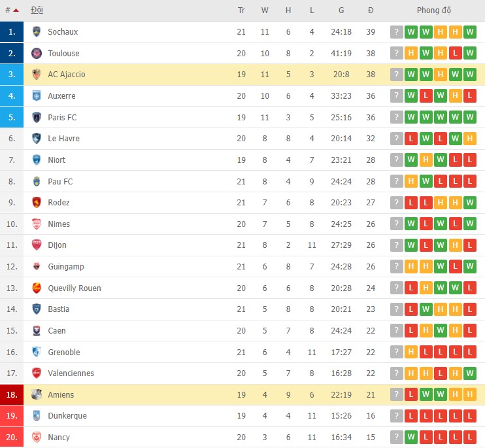Click the Nancy team logo

tap(37, 438)
